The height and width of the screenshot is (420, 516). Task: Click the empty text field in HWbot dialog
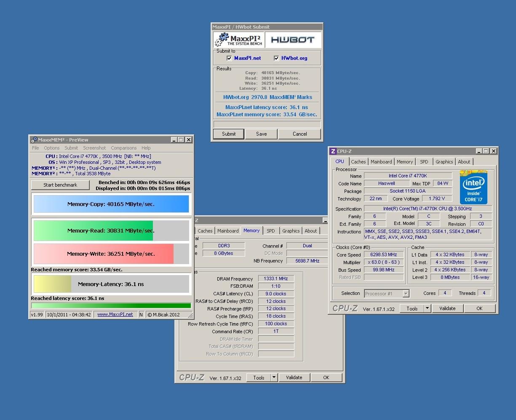click(267, 124)
